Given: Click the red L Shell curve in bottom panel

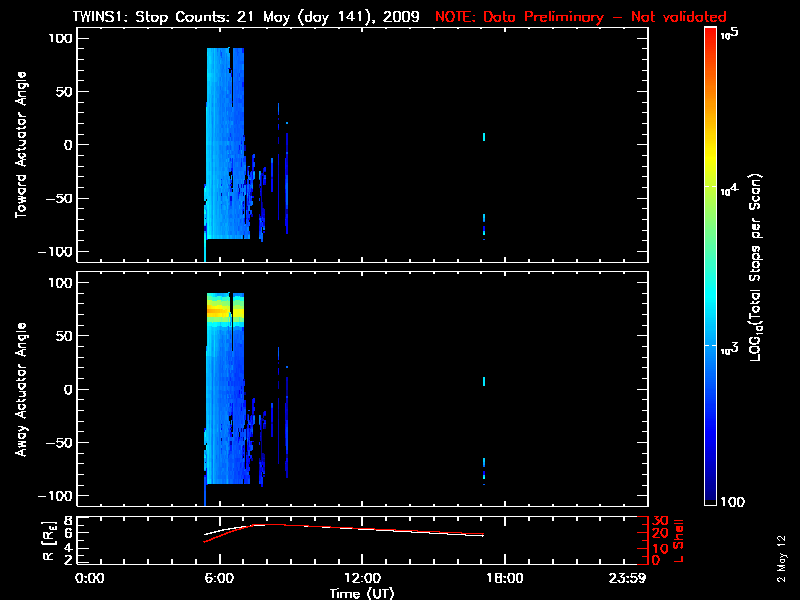Looking at the screenshot, I should 400,528.
